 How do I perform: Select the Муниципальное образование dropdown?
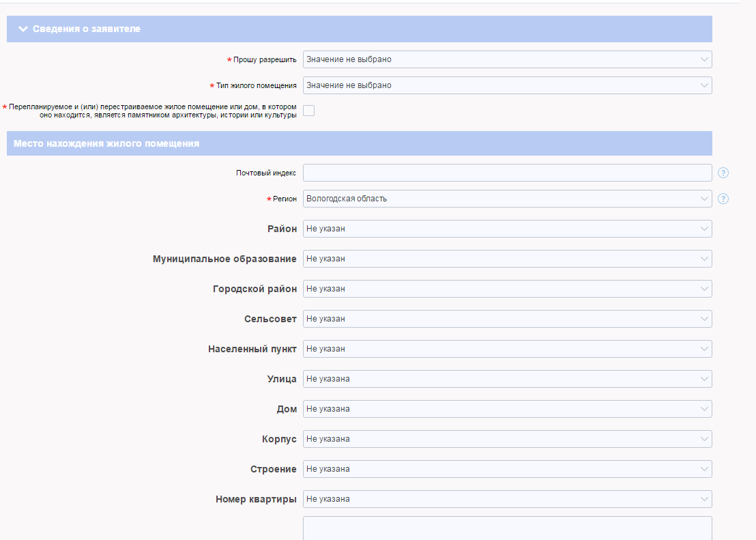tap(507, 259)
